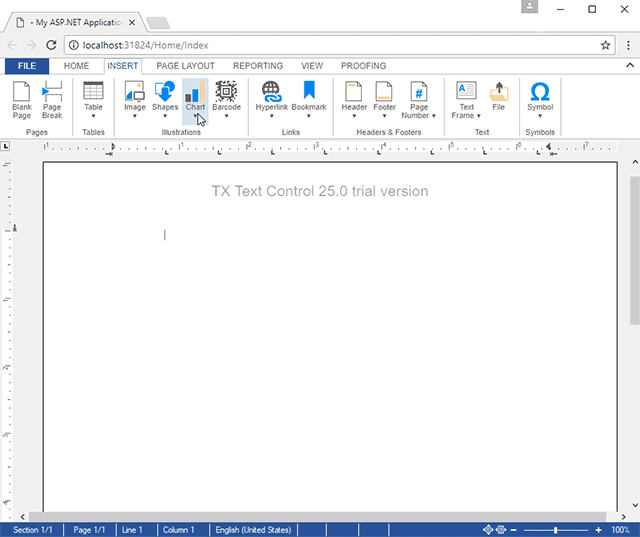Click the Barcode icon

click(226, 91)
